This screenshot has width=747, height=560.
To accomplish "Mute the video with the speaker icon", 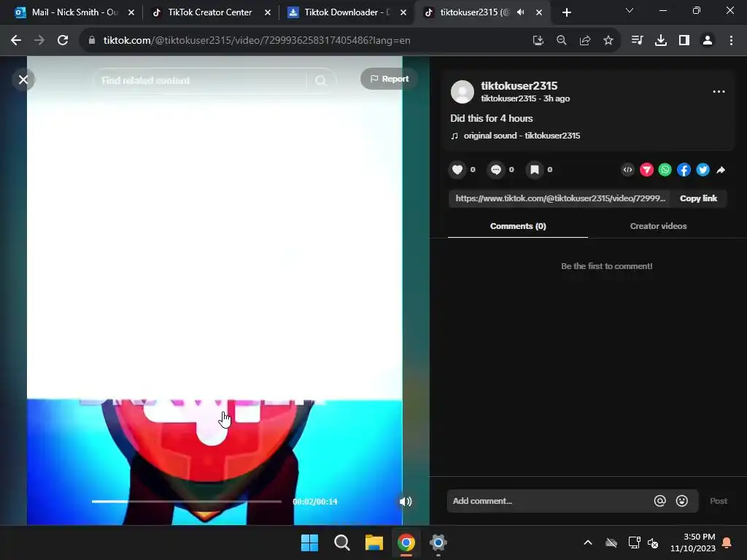I will click(406, 502).
